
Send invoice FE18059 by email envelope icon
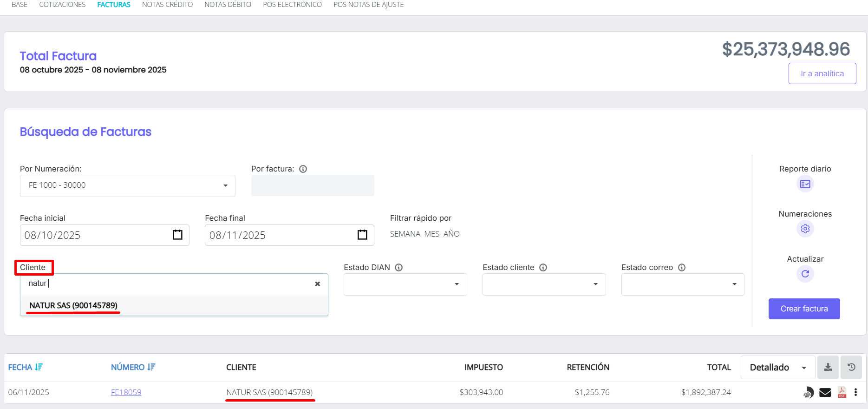[x=825, y=392]
